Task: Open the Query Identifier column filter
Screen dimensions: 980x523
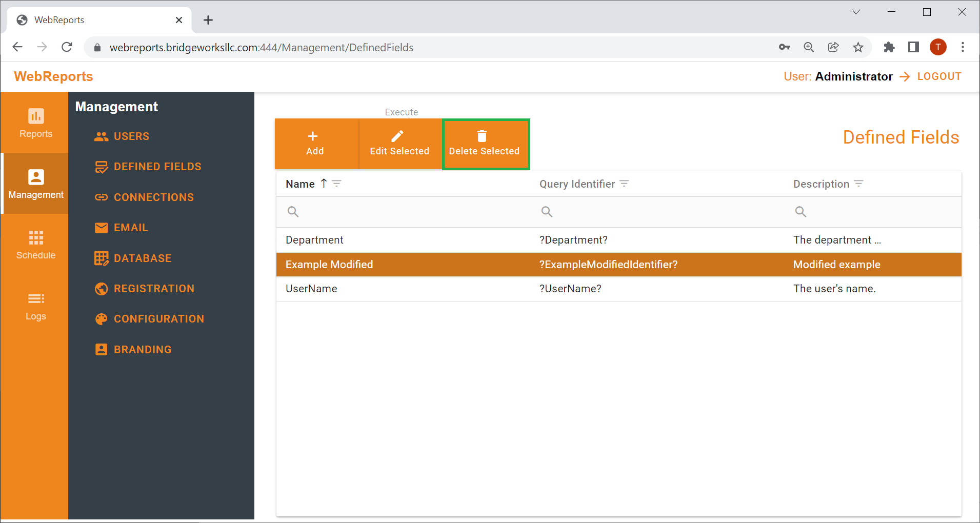Action: 624,184
